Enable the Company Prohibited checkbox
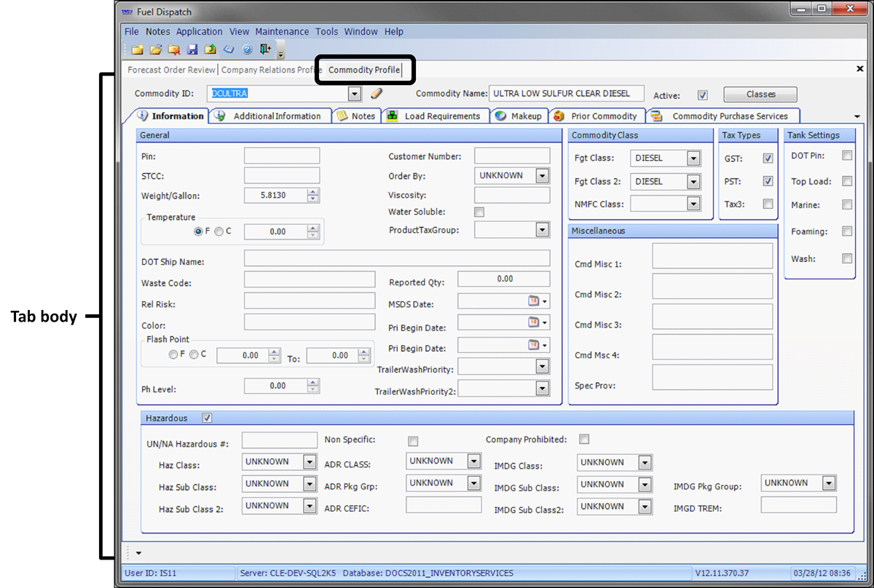 coord(584,440)
